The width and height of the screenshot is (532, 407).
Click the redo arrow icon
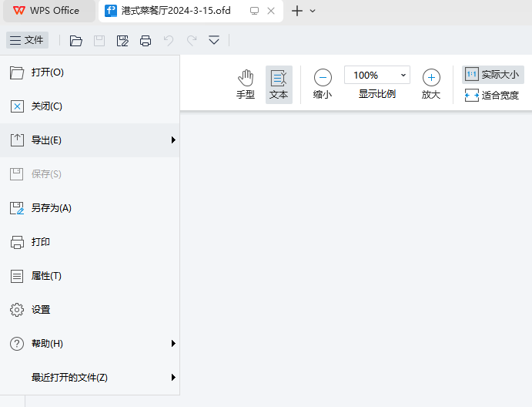pos(192,41)
